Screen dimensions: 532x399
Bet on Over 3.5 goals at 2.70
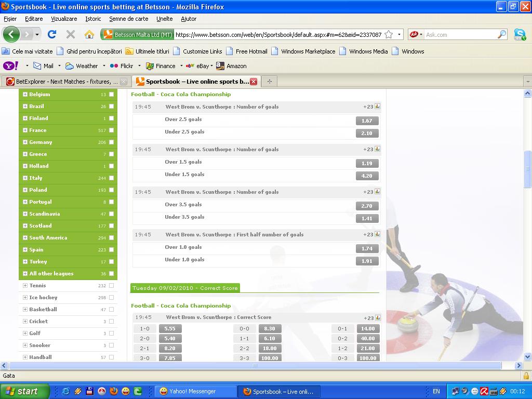367,206
